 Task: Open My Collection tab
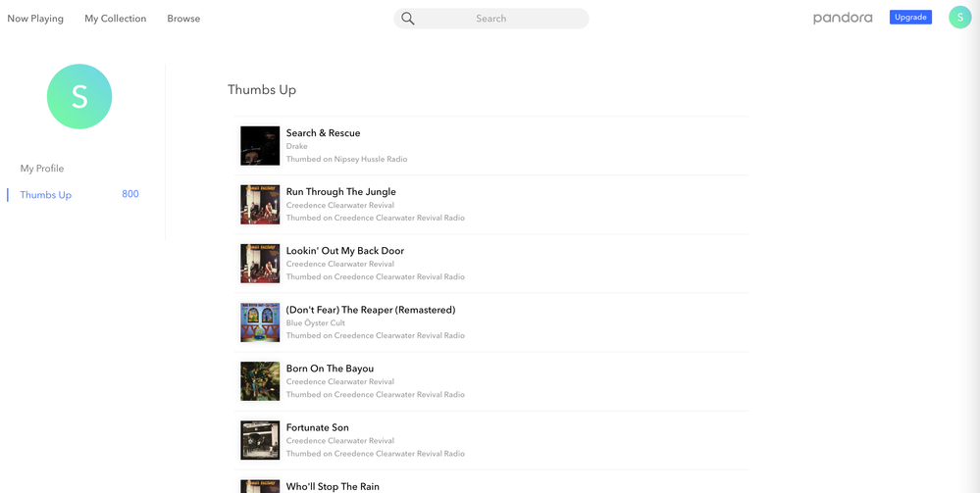[x=115, y=19]
